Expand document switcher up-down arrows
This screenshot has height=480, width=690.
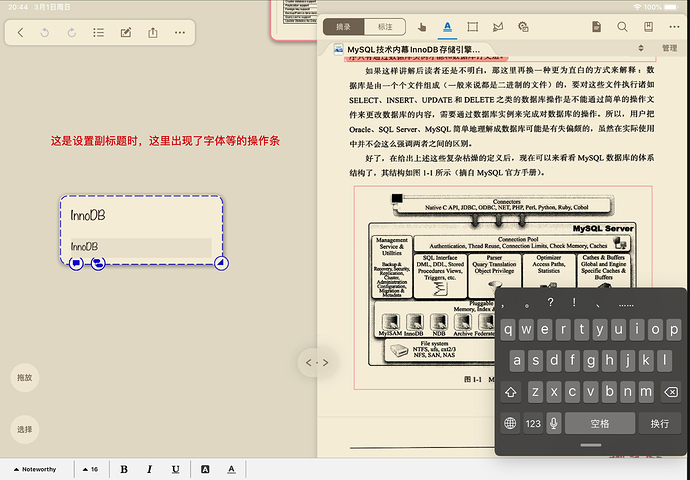pyautogui.click(x=641, y=48)
